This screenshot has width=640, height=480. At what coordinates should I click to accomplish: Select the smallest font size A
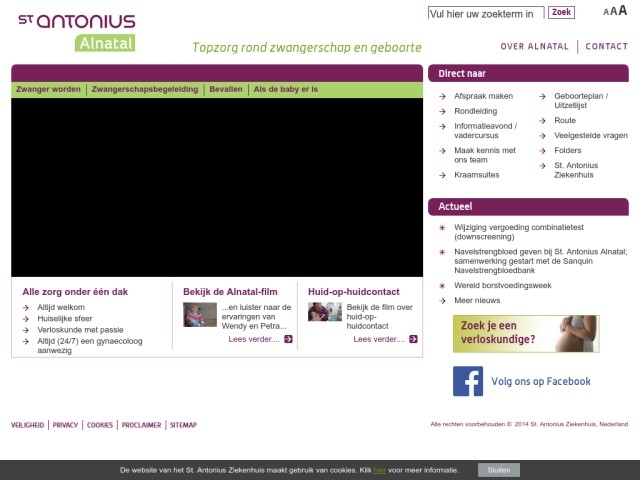tap(606, 12)
